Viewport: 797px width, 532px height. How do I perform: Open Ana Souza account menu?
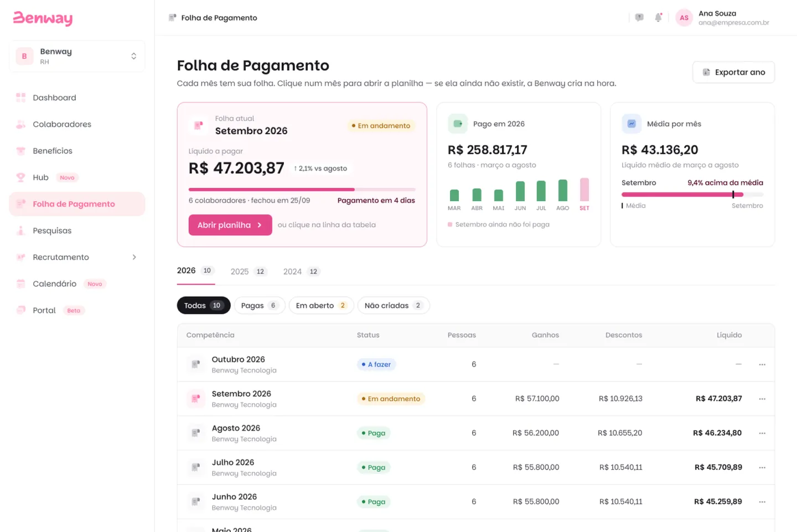(722, 18)
